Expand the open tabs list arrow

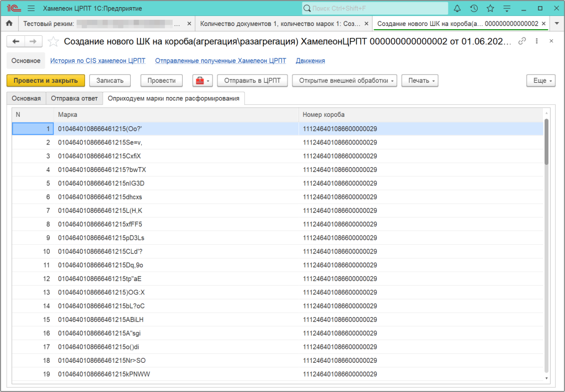pos(557,24)
